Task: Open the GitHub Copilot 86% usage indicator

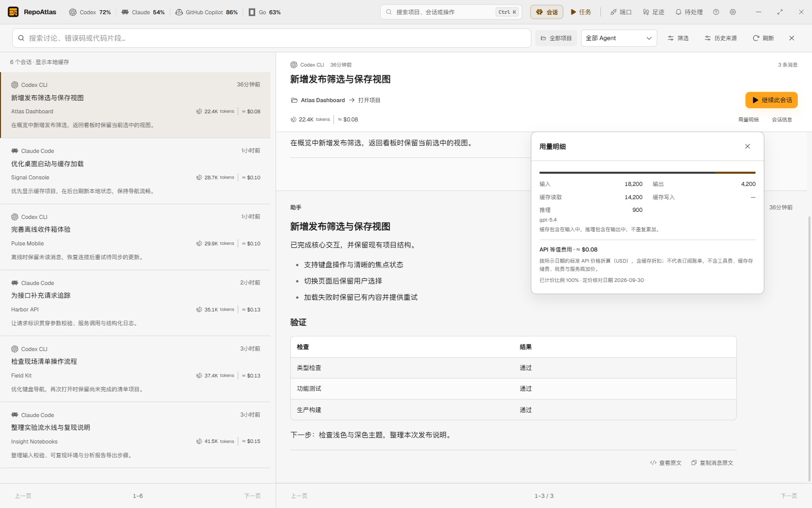Action: point(207,12)
